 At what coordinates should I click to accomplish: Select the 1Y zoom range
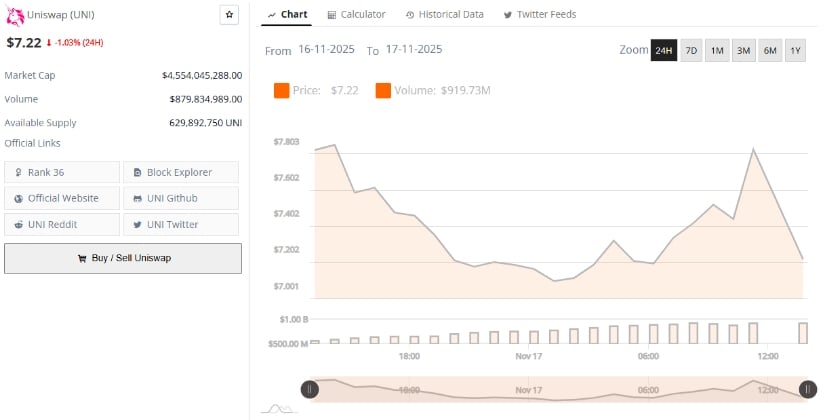click(x=795, y=50)
